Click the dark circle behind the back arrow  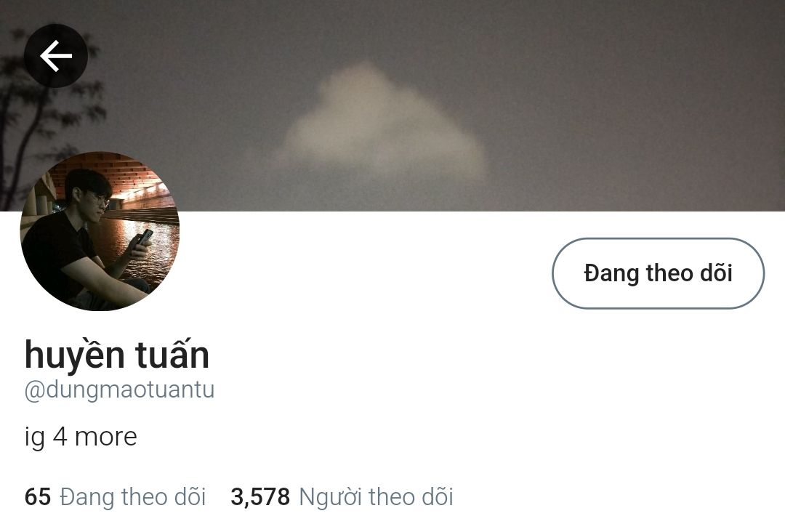(56, 55)
